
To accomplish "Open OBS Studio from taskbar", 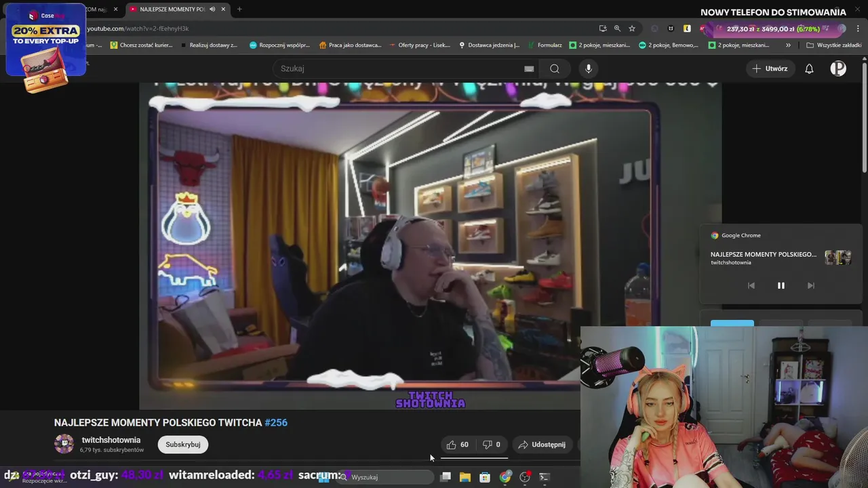I will [x=525, y=477].
